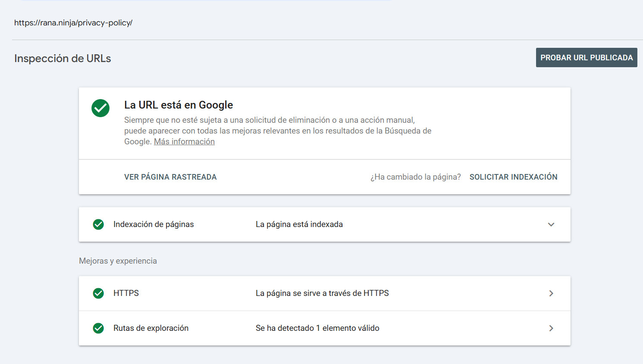643x364 pixels.
Task: Click the green check icon beside 'La URL está en Google'
Action: pyautogui.click(x=100, y=108)
